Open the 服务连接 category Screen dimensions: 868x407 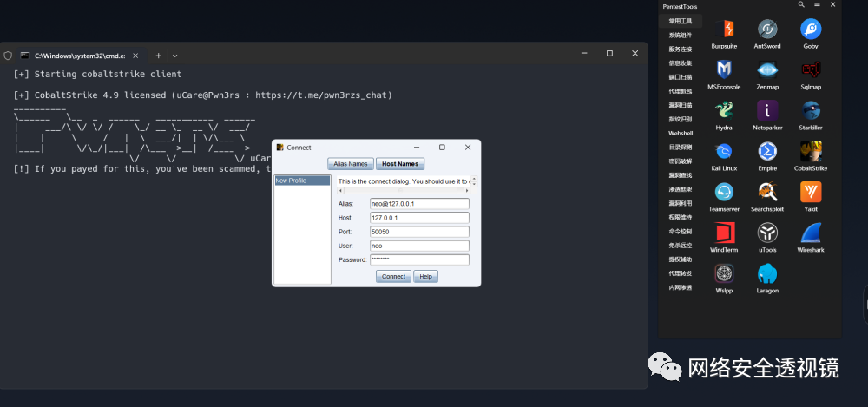coord(681,49)
